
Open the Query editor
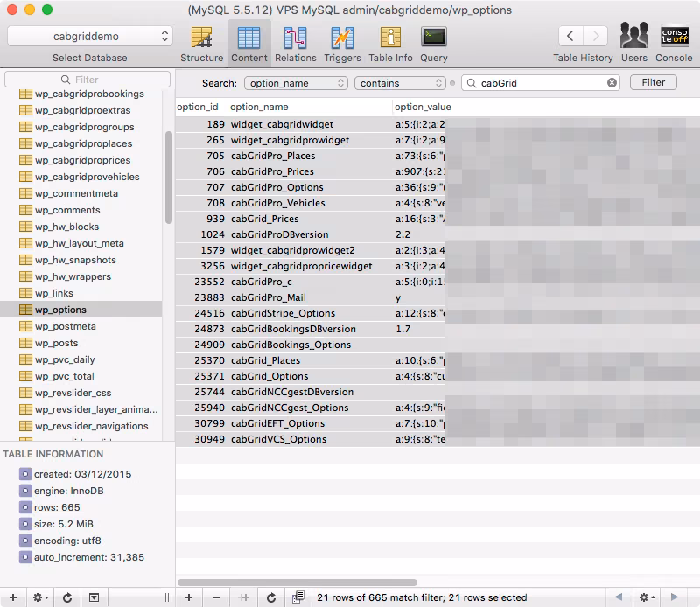pos(433,45)
